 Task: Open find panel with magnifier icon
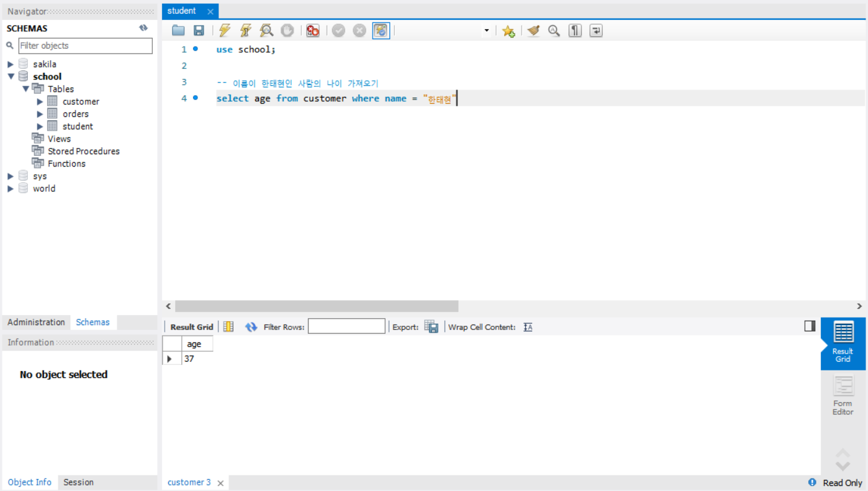(554, 30)
